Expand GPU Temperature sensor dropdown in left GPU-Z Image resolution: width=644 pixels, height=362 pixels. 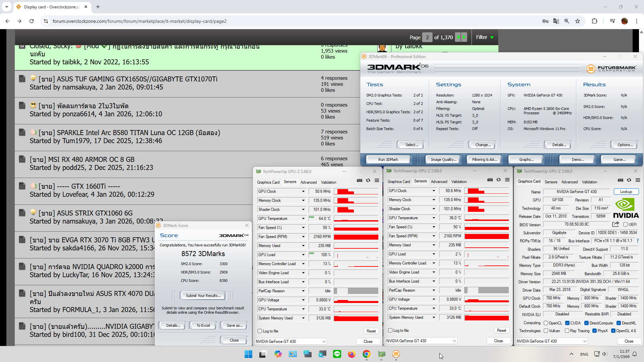tap(303, 219)
